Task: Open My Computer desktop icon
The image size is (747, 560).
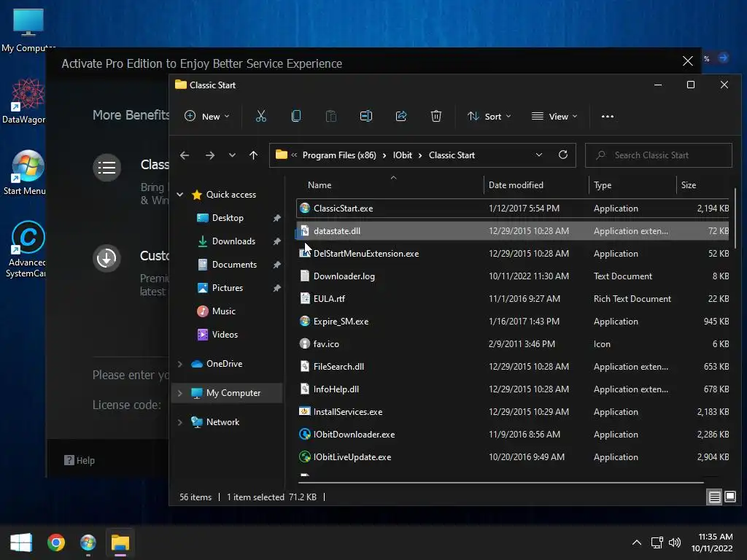Action: tap(28, 30)
